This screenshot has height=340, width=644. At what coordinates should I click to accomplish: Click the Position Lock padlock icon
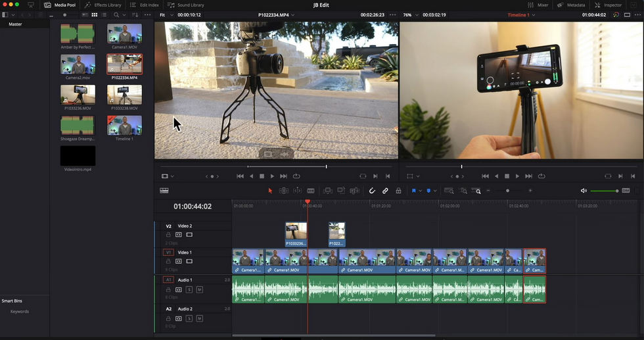tap(398, 191)
